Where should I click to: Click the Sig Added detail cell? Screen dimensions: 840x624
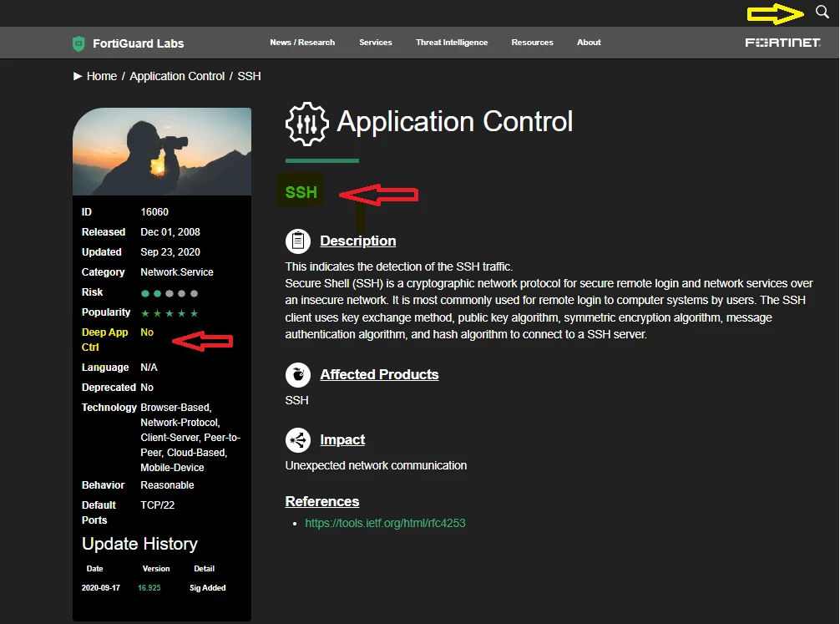click(x=207, y=587)
